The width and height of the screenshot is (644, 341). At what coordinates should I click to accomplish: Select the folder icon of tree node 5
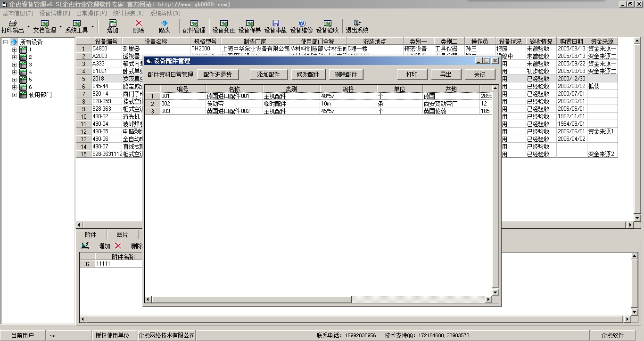(23, 80)
